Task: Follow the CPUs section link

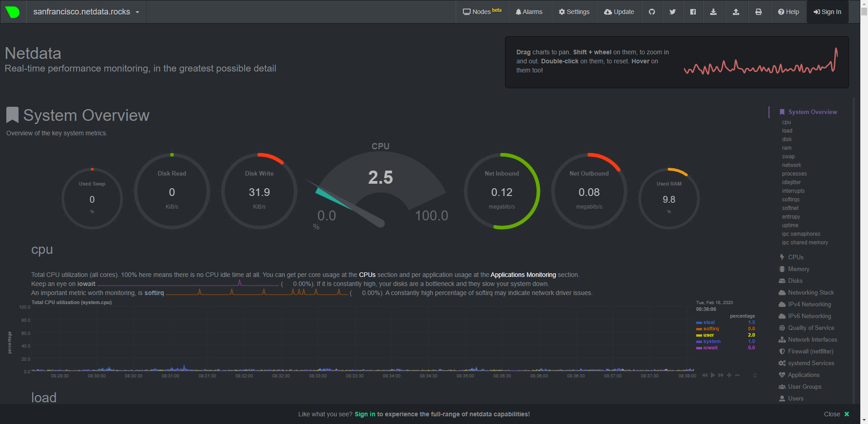Action: coord(367,275)
